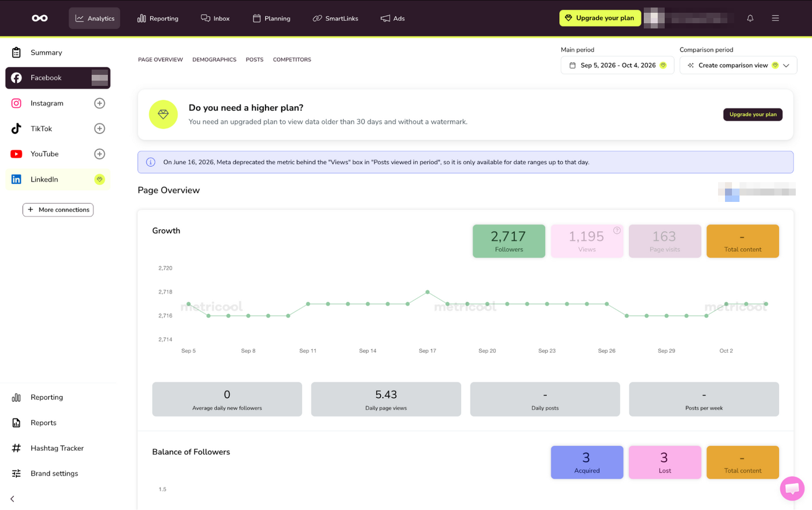Switch to the Demographics tab

(x=215, y=60)
